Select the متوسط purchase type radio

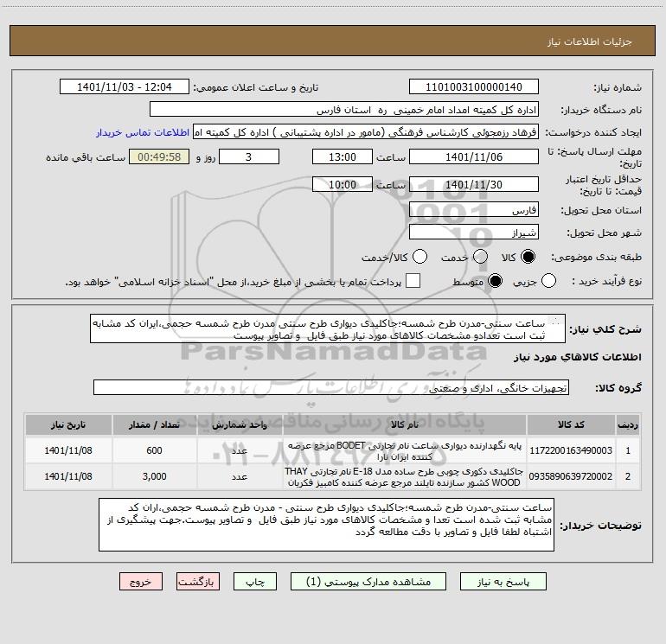tap(495, 281)
